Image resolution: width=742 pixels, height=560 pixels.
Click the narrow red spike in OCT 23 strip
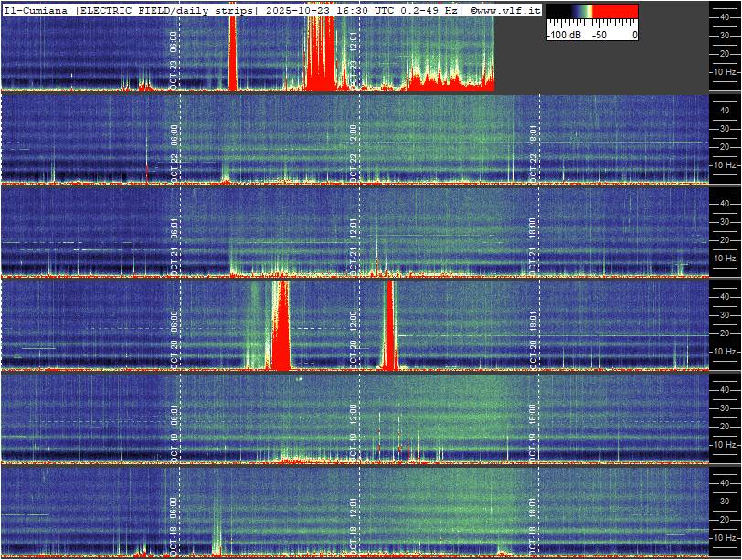click(x=232, y=55)
